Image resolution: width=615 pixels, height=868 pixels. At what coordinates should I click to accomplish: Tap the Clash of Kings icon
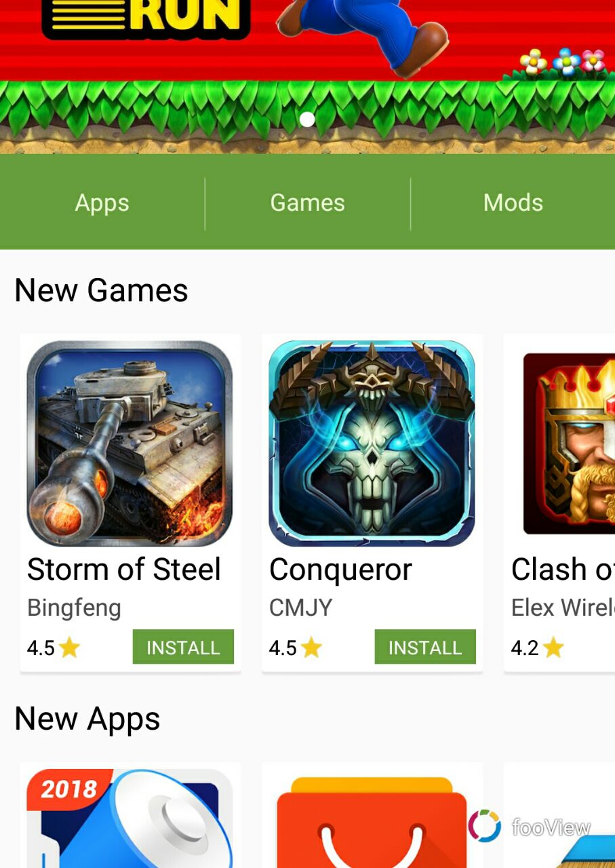click(569, 443)
